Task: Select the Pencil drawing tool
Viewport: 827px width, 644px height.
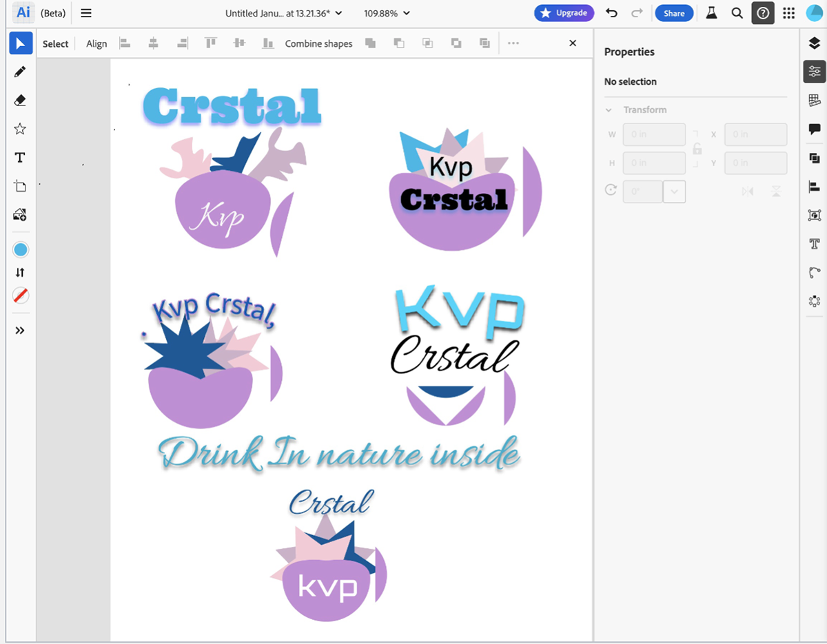Action: coord(20,72)
